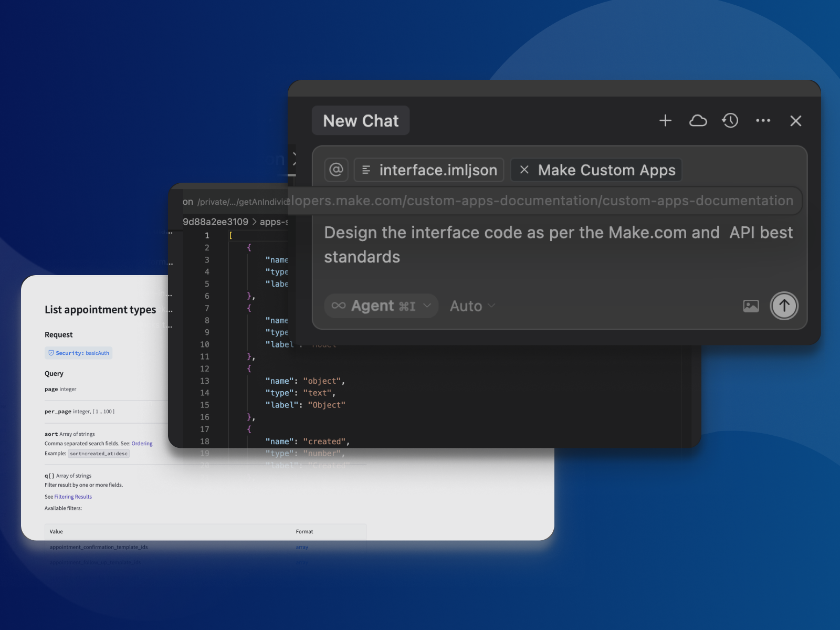Show chat history clock icon
840x630 pixels.
click(x=730, y=121)
